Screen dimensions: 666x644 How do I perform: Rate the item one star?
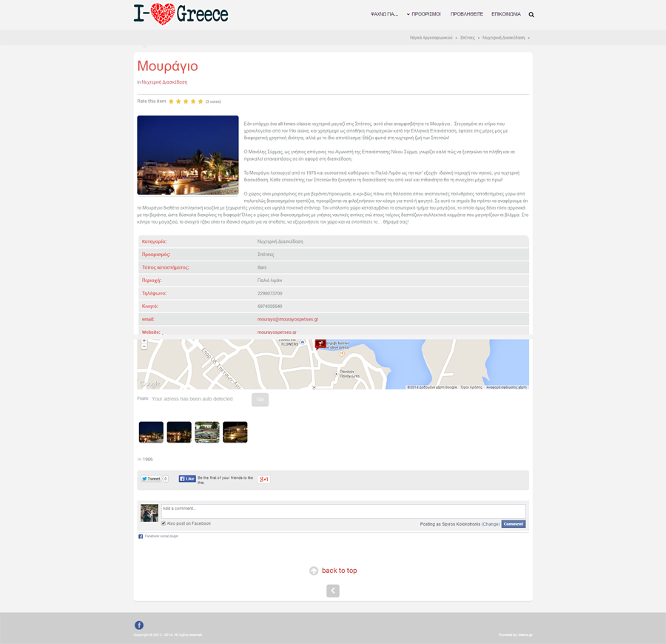pyautogui.click(x=171, y=101)
